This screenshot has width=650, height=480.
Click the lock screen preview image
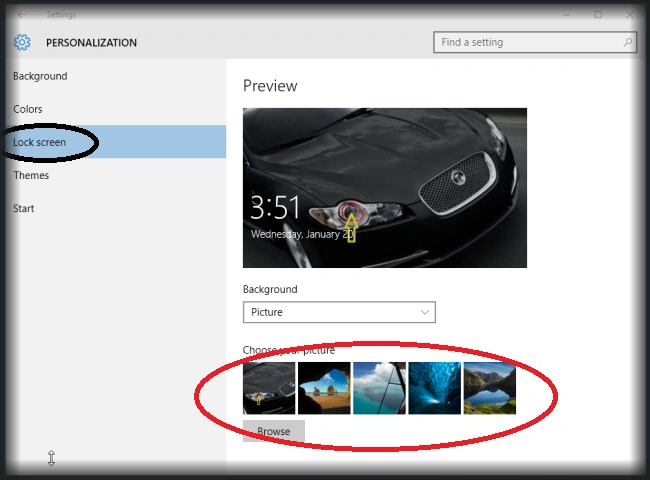[385, 188]
